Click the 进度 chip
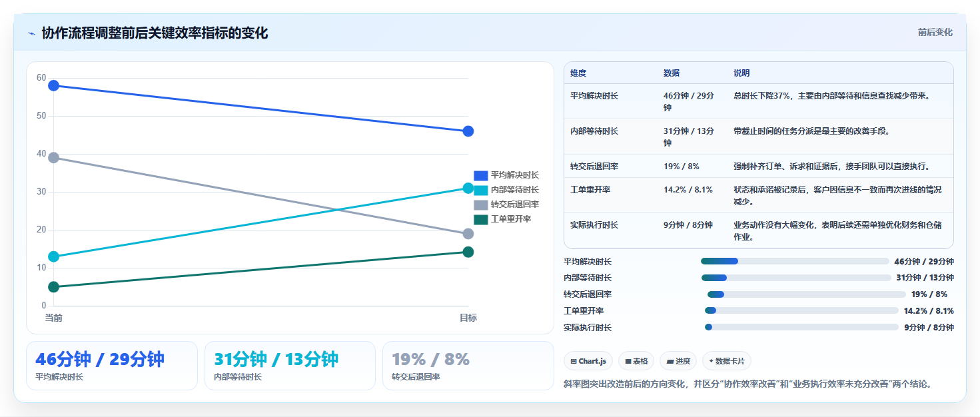Image resolution: width=980 pixels, height=417 pixels. tap(678, 361)
